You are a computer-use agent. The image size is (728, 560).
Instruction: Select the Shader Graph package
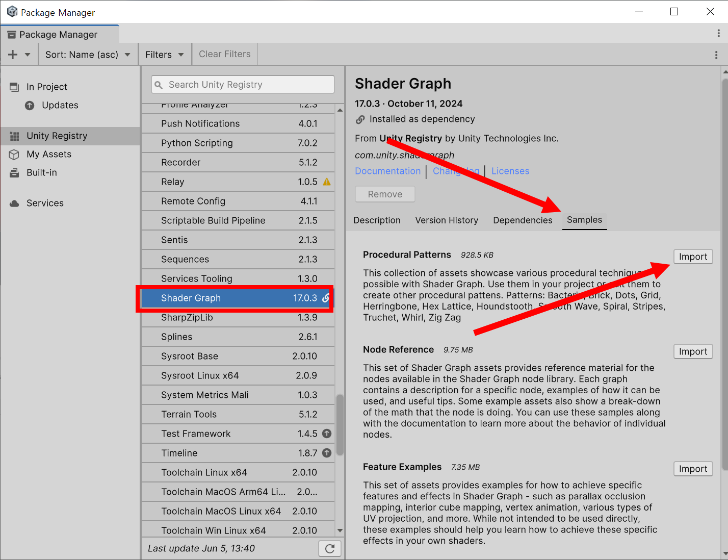coord(238,298)
